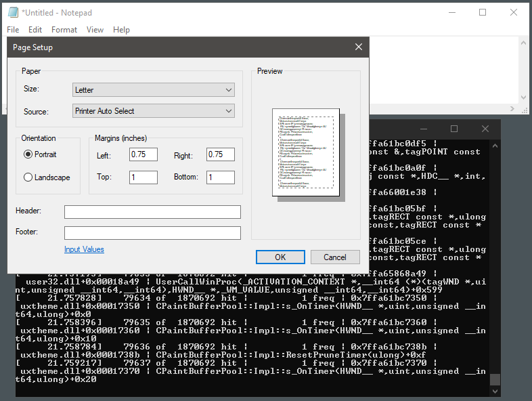Click console text 'user32.dll+0x00018a49'
Image resolution: width=532 pixels, height=401 pixels.
point(83,282)
